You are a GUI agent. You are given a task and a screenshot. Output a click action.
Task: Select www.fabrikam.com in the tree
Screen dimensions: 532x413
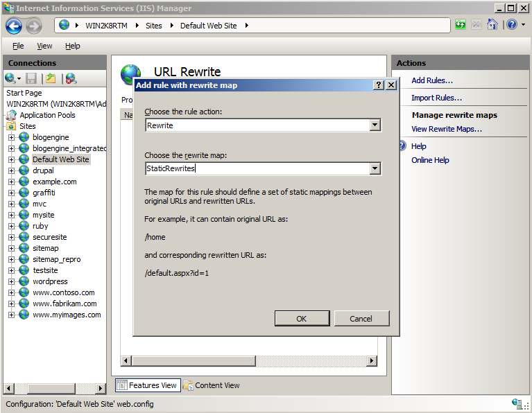point(65,304)
